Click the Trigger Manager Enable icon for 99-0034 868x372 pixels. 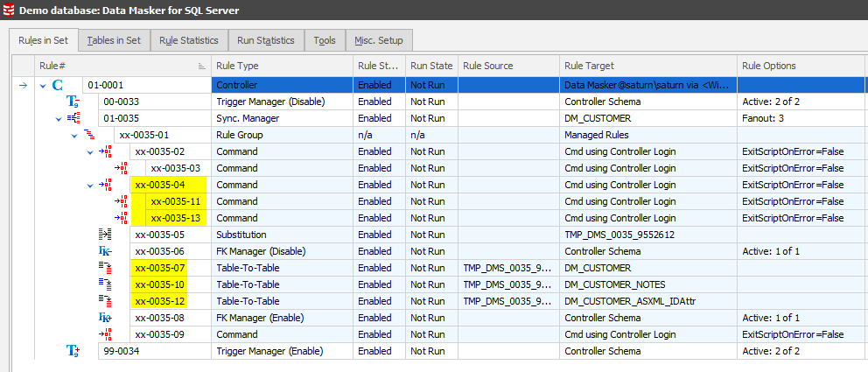coord(73,351)
